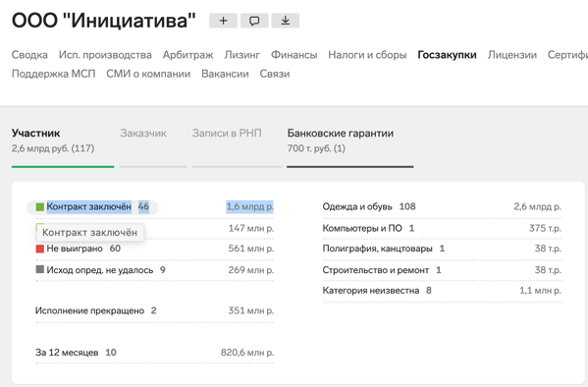Click the 1,6 млрд р. amount
Image resolution: width=588 pixels, height=387 pixels.
tap(249, 207)
